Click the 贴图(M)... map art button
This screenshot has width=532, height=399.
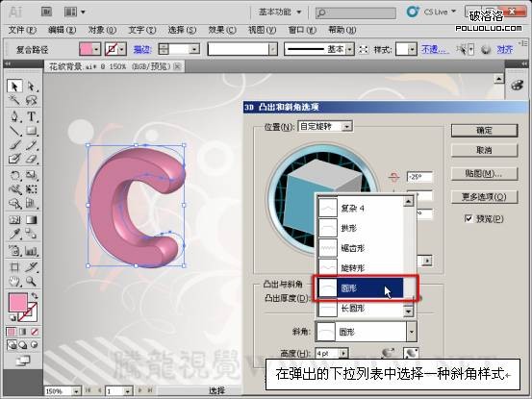(484, 174)
